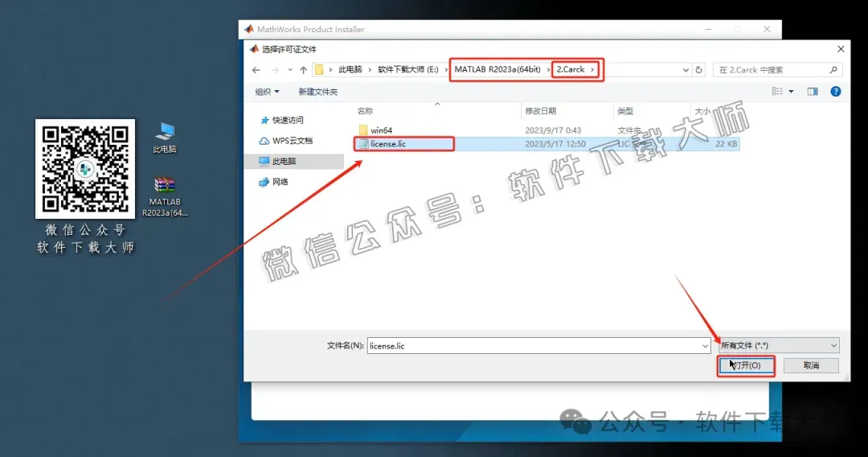This screenshot has height=457, width=868.
Task: Click the WPS云文档 cloud icon
Action: [x=264, y=141]
